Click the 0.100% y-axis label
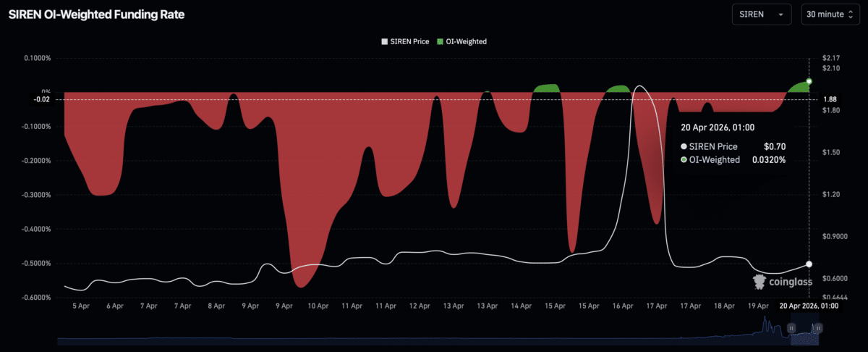 point(37,58)
